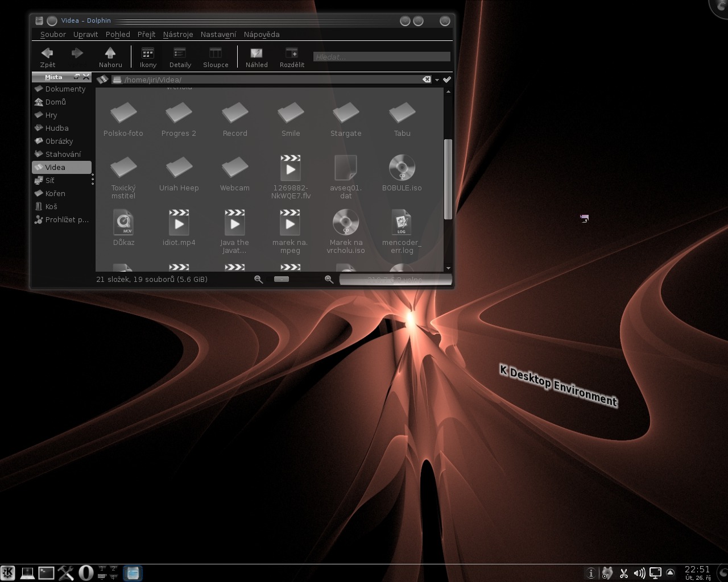Select the Progres 2 folder
Screen dimensions: 728x582
179,119
